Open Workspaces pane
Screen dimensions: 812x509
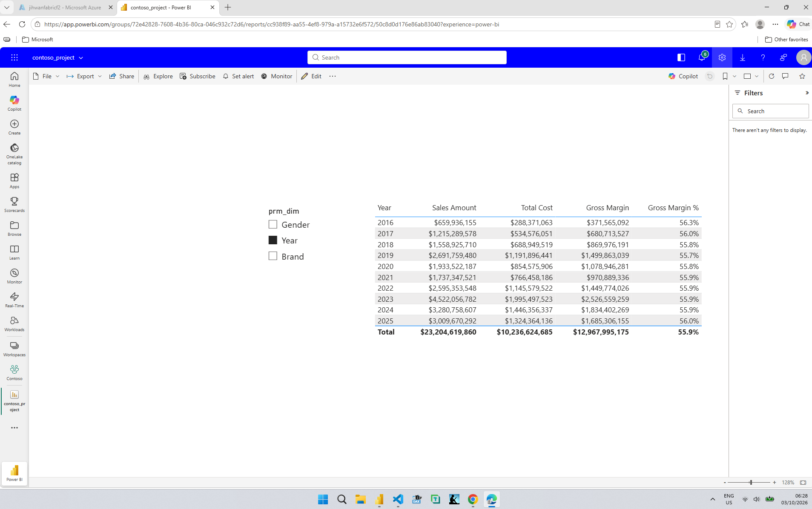point(14,349)
